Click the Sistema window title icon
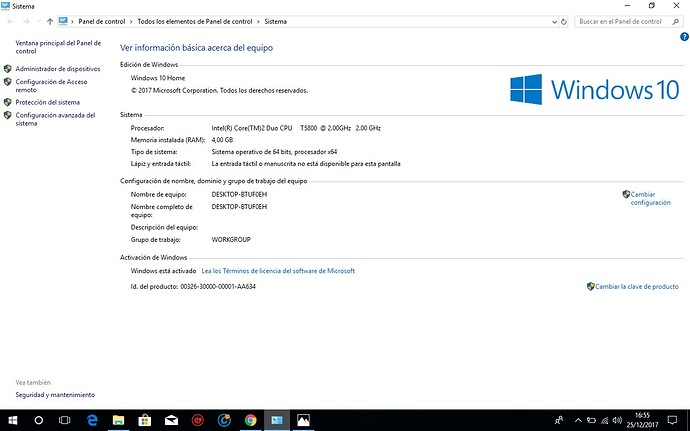 [x=5, y=6]
